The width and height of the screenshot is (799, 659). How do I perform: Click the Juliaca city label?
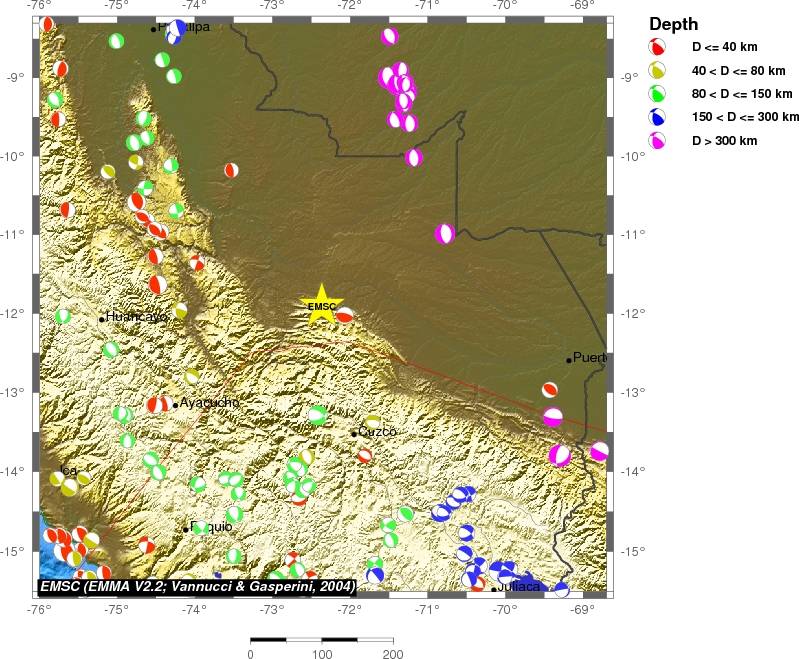click(519, 587)
